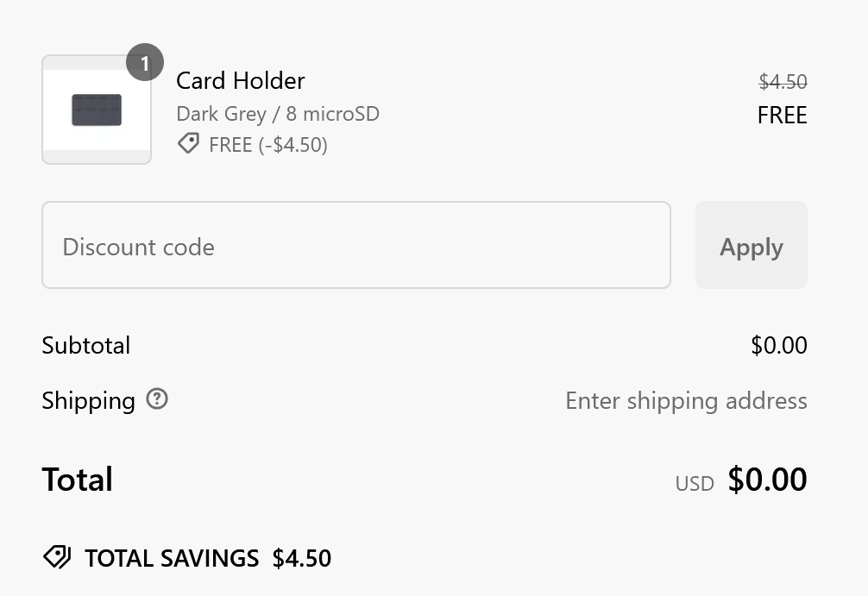The height and width of the screenshot is (596, 868).
Task: Click the bold Total label
Action: pos(77,480)
